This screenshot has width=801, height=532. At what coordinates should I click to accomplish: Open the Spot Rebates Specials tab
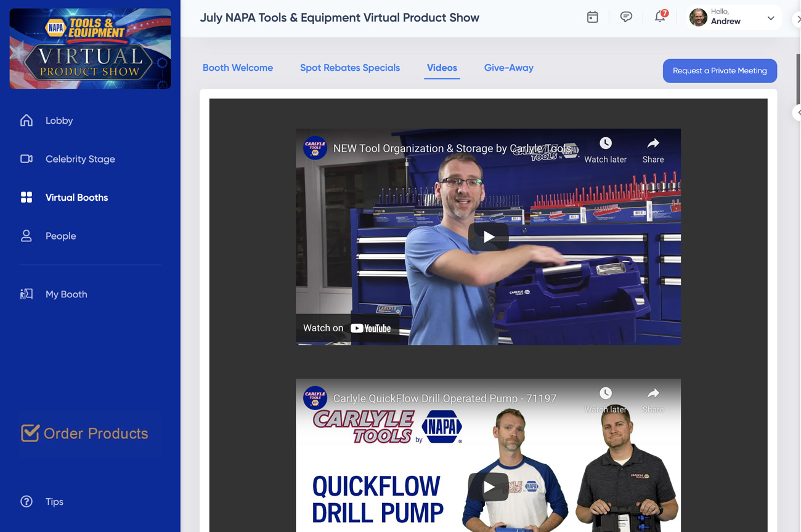pyautogui.click(x=350, y=68)
